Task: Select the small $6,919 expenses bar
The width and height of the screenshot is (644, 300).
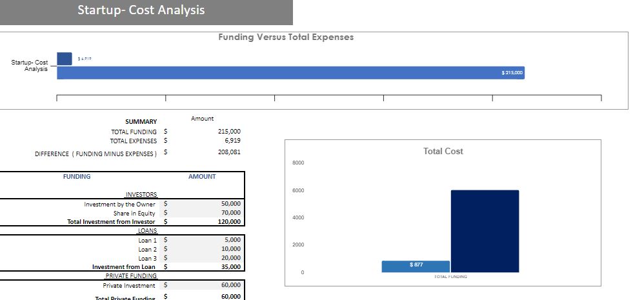Action: tap(64, 59)
